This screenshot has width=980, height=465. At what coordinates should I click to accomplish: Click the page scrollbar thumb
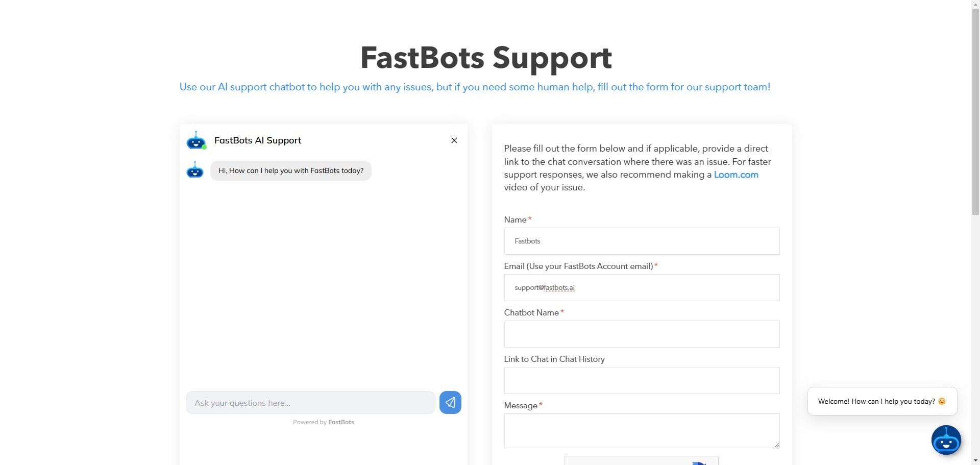coord(975,112)
